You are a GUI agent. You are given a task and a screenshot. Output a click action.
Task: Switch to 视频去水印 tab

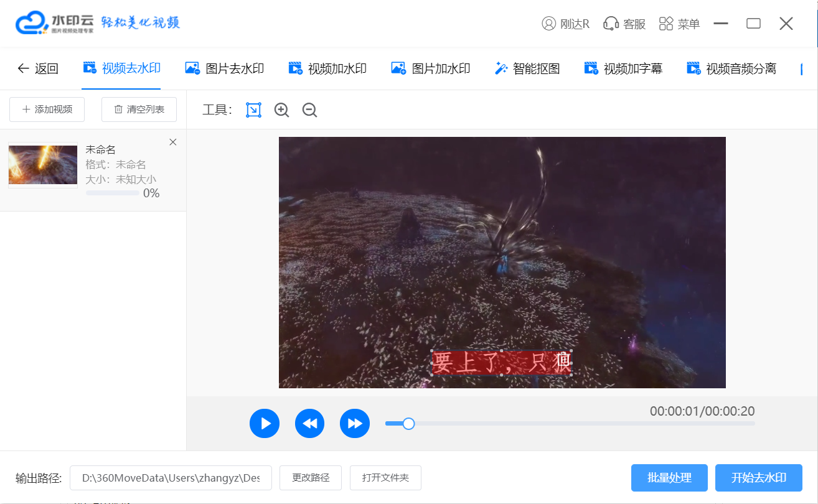pyautogui.click(x=121, y=68)
